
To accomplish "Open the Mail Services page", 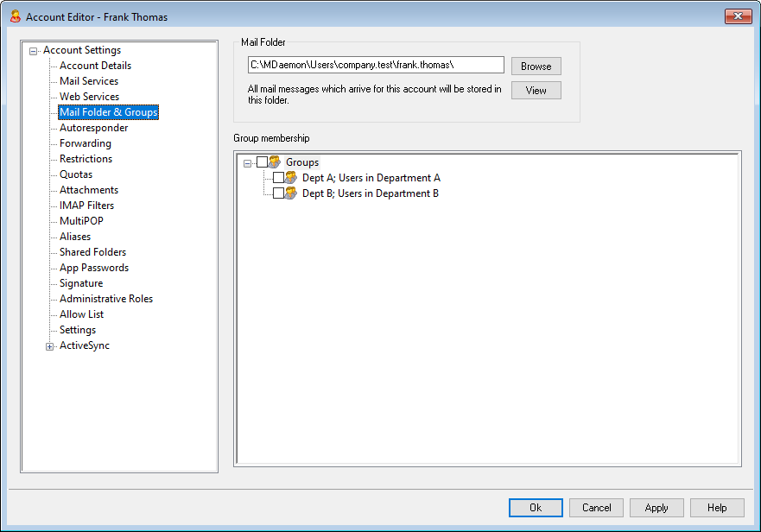I will pos(89,81).
